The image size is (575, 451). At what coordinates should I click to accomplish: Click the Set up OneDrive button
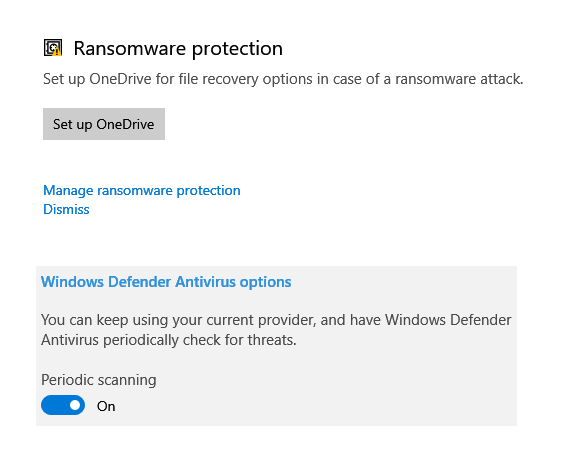[x=104, y=124]
